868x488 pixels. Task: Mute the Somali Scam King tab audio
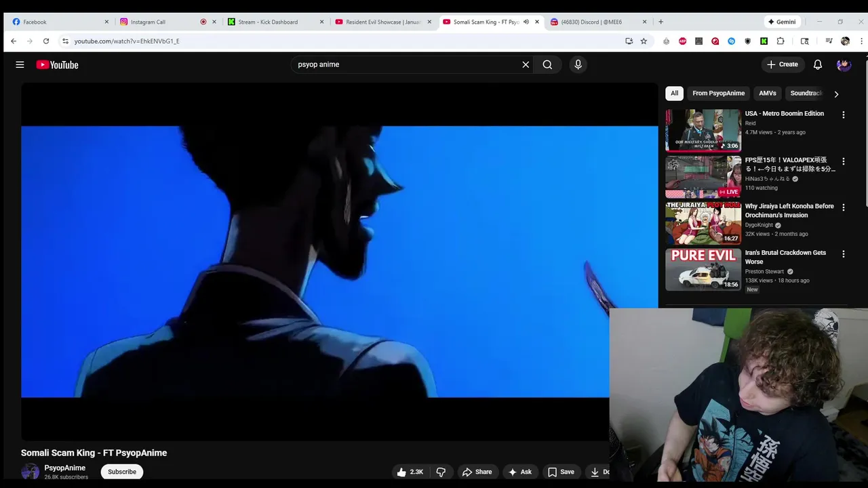pyautogui.click(x=526, y=22)
